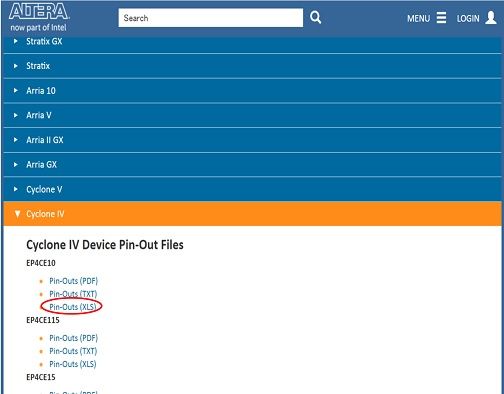504x394 pixels.
Task: Click the EP4CE115 device label
Action: tap(43, 320)
